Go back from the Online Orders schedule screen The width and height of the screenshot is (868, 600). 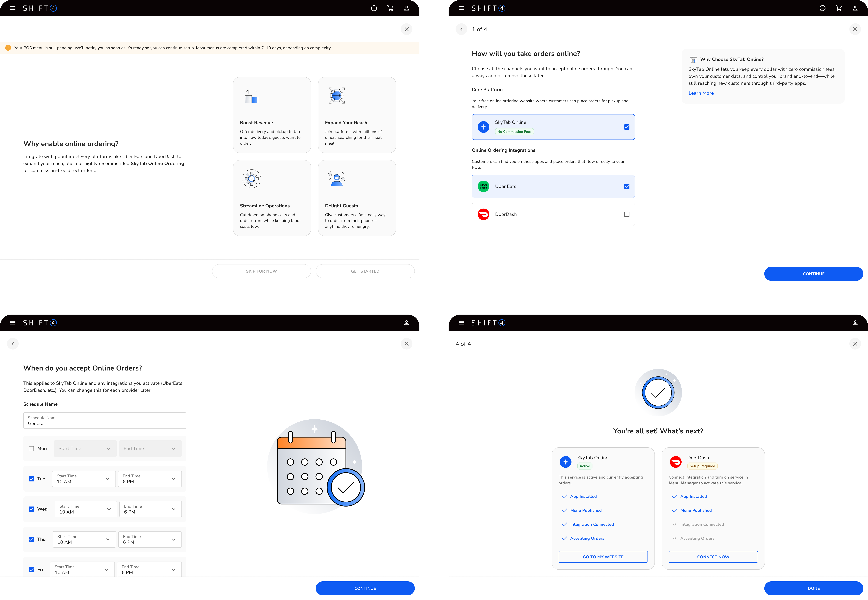click(x=13, y=344)
